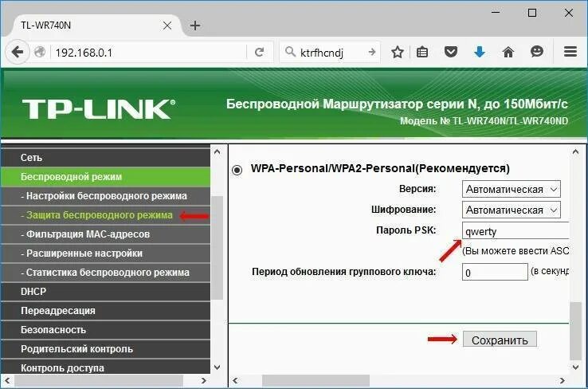588x389 pixels.
Task: Click the sidebar horizontal scrollbar thumb
Action: pyautogui.click(x=99, y=381)
